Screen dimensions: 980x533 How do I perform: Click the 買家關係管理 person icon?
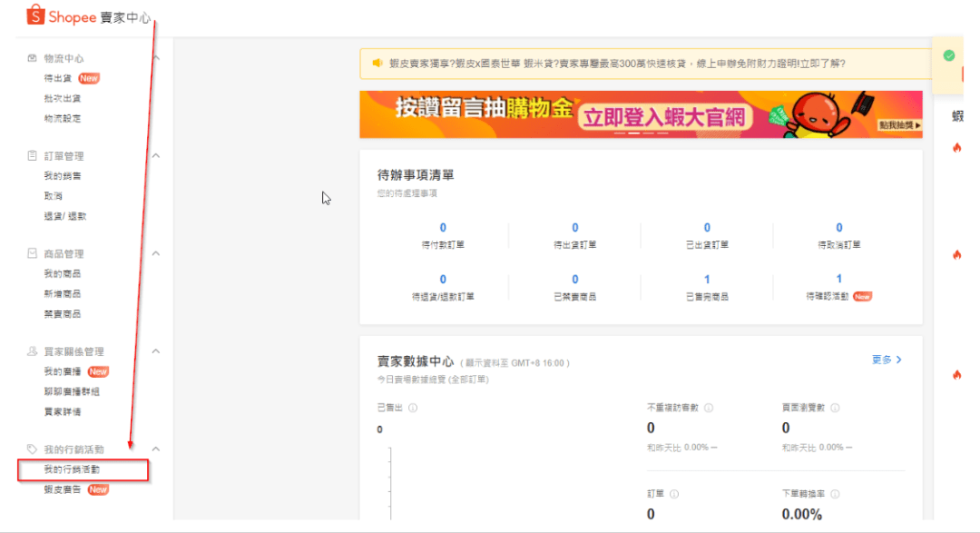(x=32, y=351)
